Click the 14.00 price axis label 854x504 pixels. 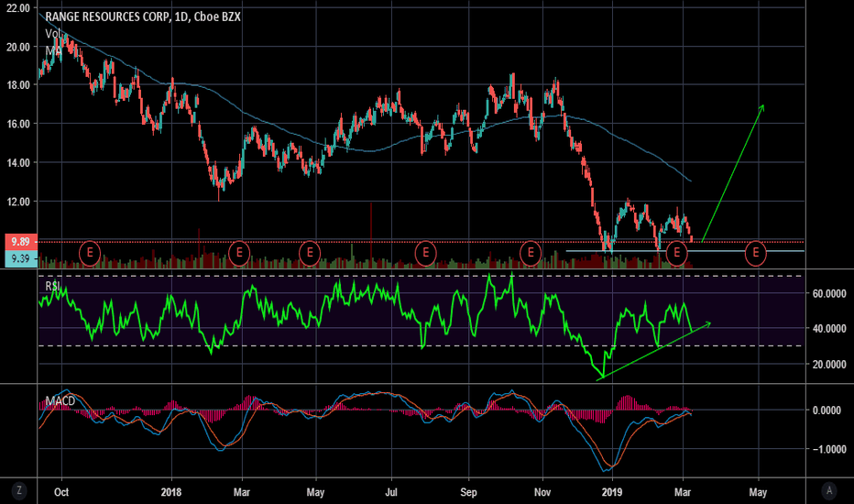pos(18,162)
